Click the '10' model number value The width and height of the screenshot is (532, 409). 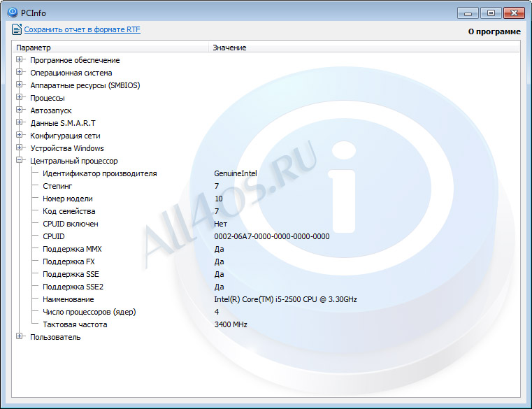coord(219,199)
